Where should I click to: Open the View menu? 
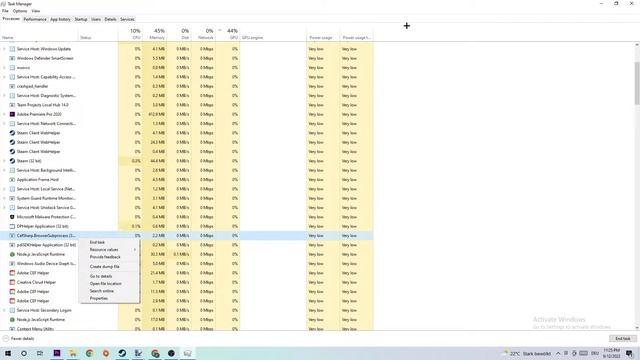[x=36, y=11]
